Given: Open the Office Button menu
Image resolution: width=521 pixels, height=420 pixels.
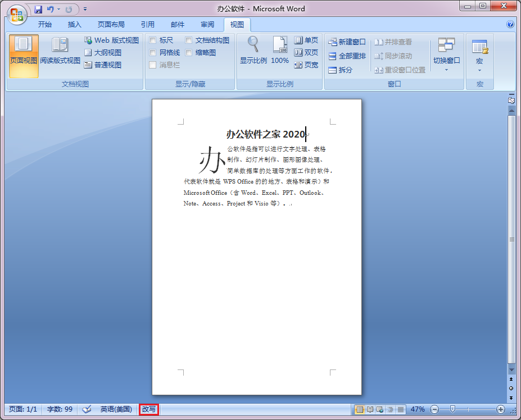Looking at the screenshot, I should [17, 15].
